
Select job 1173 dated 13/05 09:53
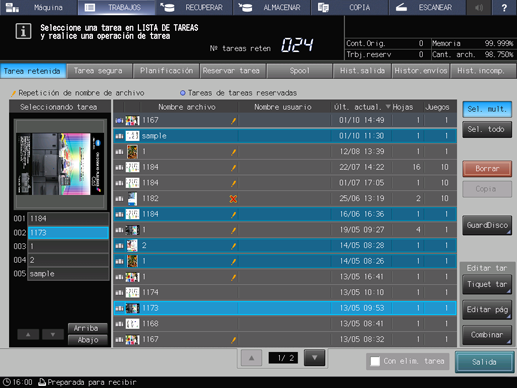pos(285,308)
